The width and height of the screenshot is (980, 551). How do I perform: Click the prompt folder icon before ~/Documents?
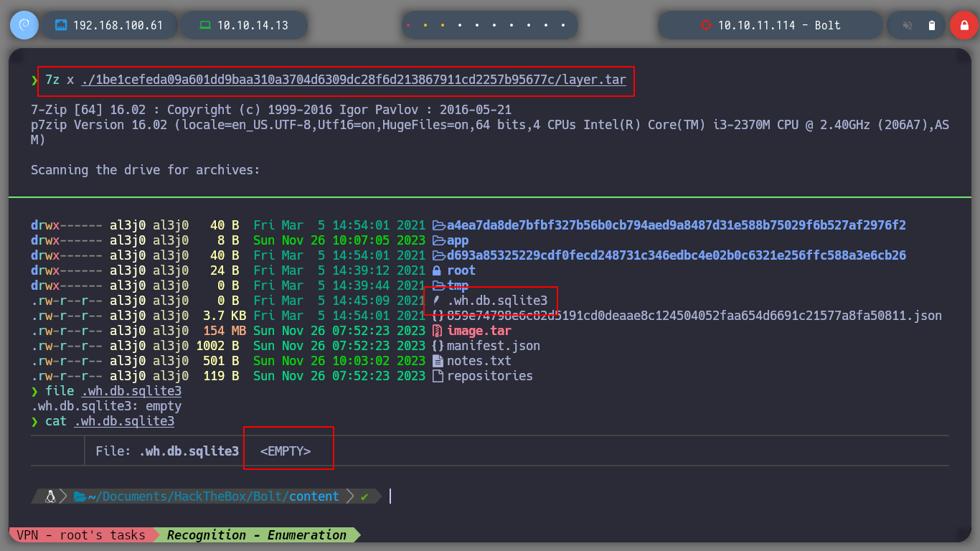80,496
